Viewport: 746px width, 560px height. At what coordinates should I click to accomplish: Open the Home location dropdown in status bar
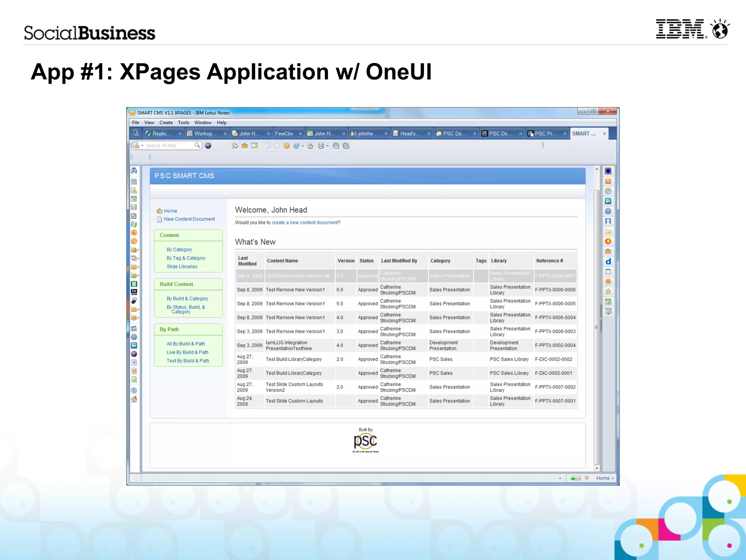tap(605, 478)
